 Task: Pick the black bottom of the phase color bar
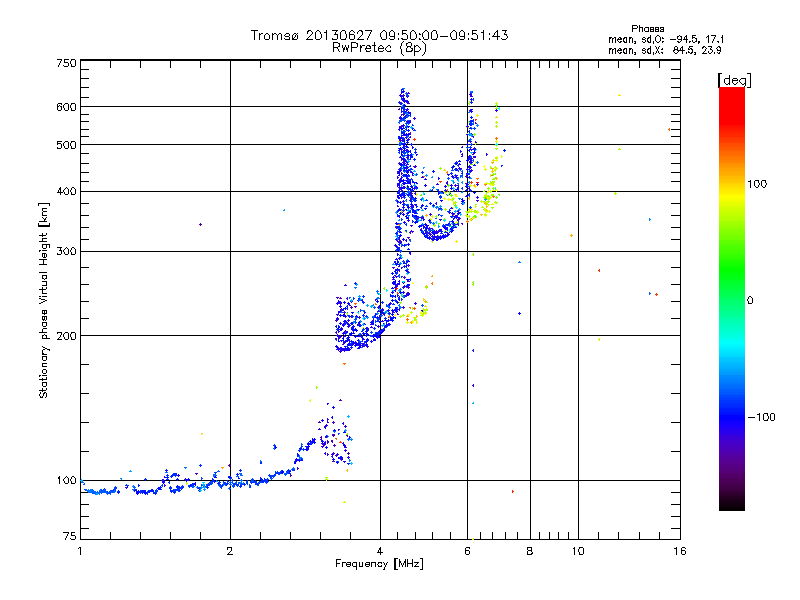[x=732, y=504]
